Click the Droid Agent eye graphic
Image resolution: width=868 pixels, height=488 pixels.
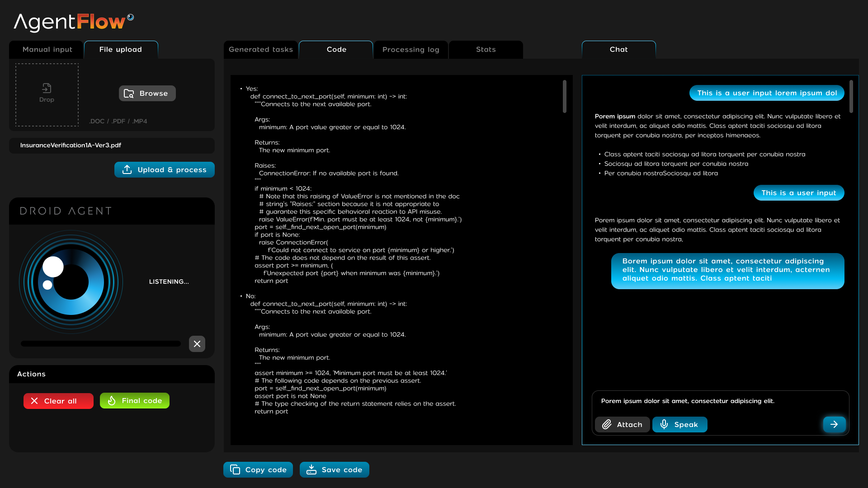(x=71, y=282)
